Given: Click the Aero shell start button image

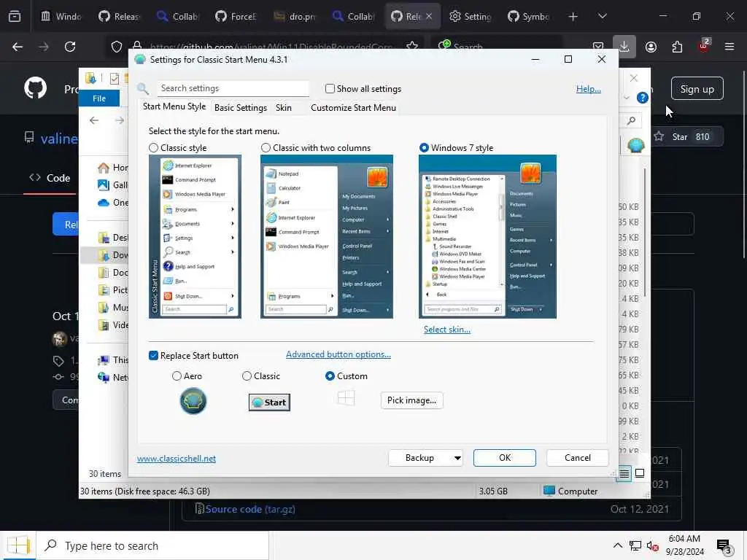Looking at the screenshot, I should tap(193, 401).
